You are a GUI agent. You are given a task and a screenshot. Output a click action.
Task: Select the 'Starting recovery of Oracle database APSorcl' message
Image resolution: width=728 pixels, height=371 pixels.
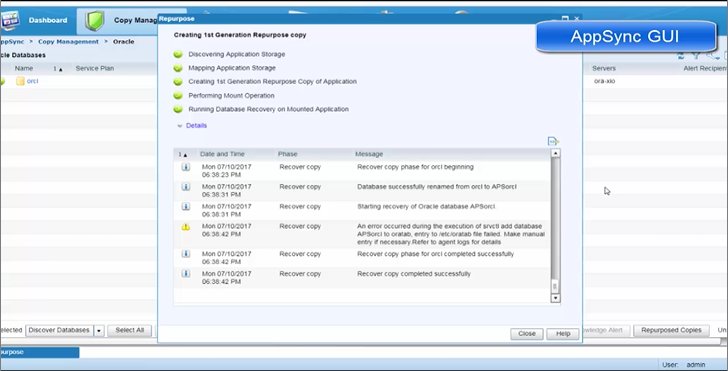(427, 207)
